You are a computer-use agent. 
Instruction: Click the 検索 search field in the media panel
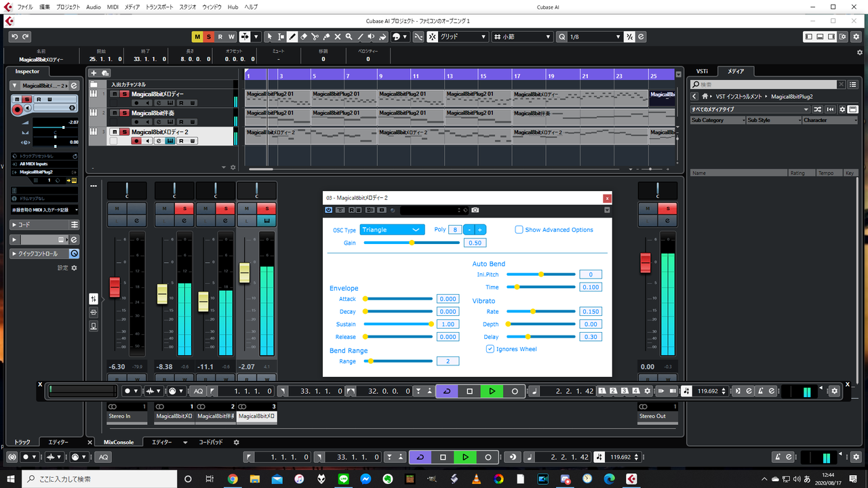(763, 85)
